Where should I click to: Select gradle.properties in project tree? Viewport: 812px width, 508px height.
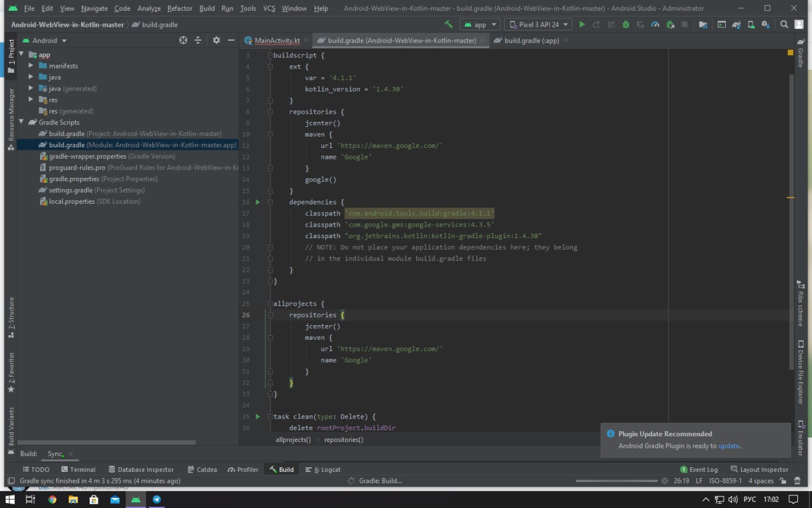(98, 179)
